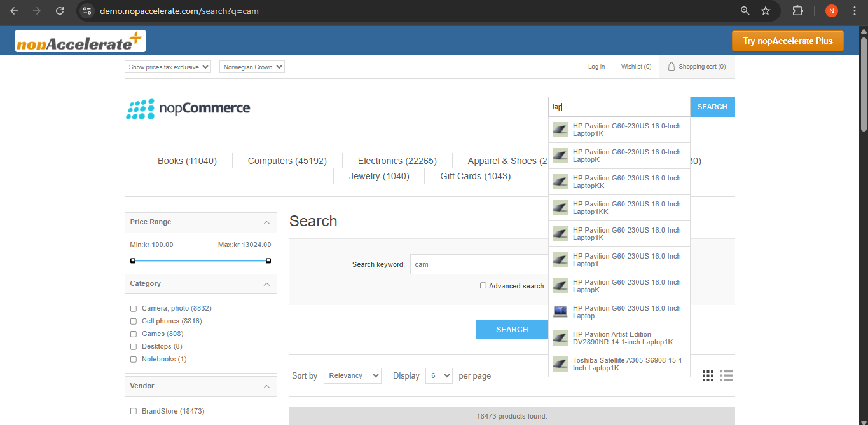Open the Computers category menu
The width and height of the screenshot is (868, 425).
click(x=287, y=161)
